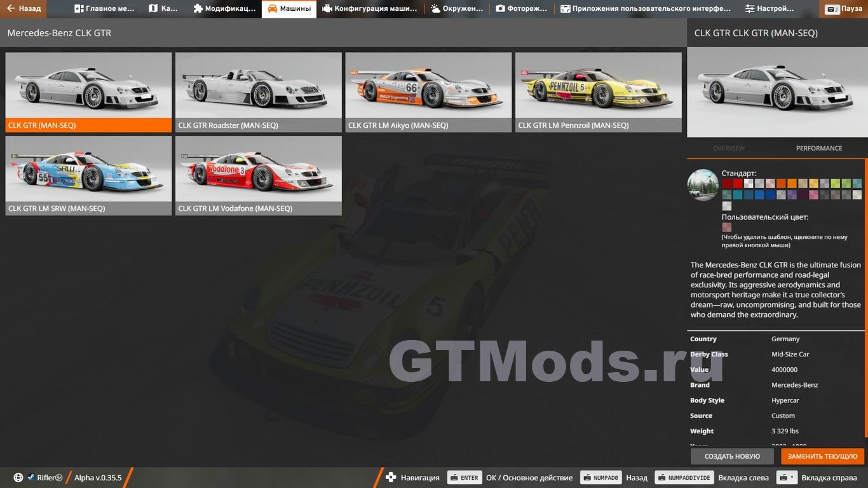Open the Конфигурация машины tab
This screenshot has height=488, width=868.
click(370, 9)
